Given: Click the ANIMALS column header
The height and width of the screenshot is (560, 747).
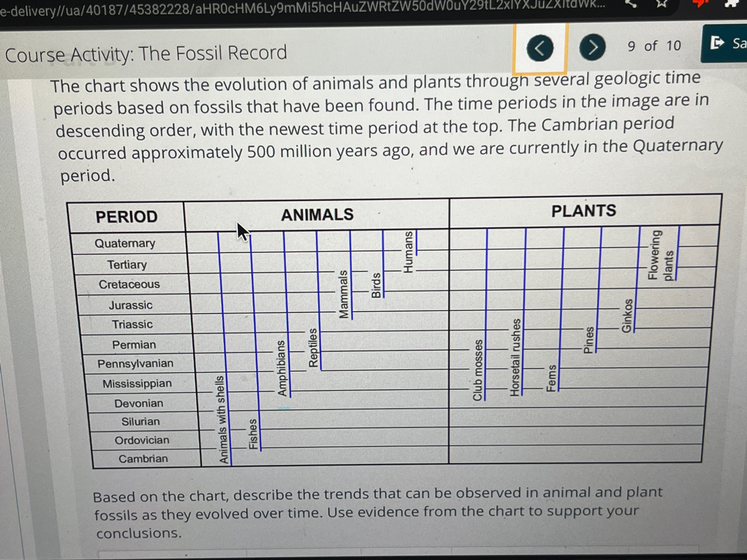Looking at the screenshot, I should (x=317, y=215).
